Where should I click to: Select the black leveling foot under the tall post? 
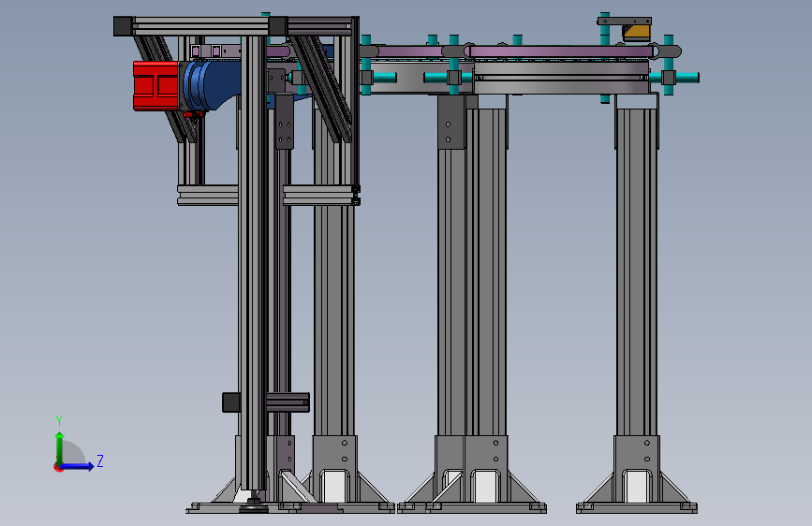254,505
